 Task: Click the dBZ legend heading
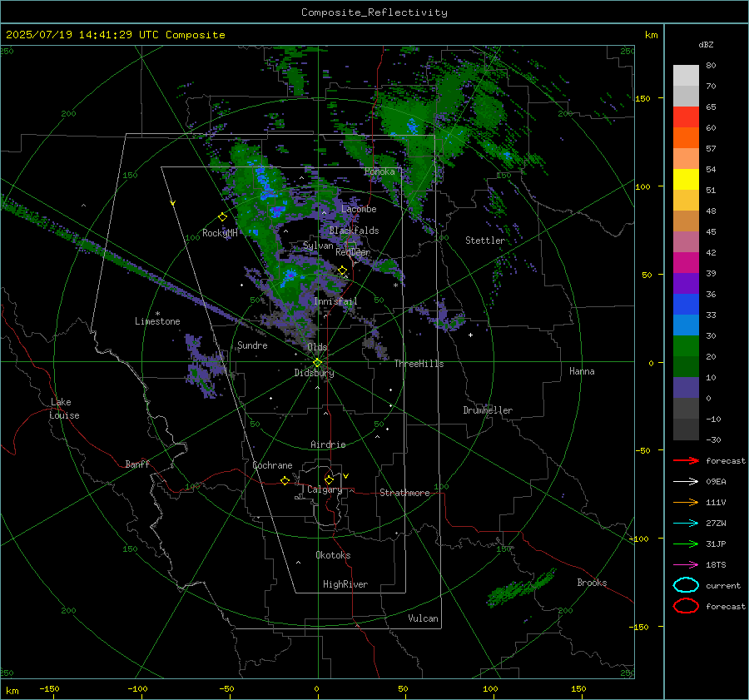[x=706, y=44]
